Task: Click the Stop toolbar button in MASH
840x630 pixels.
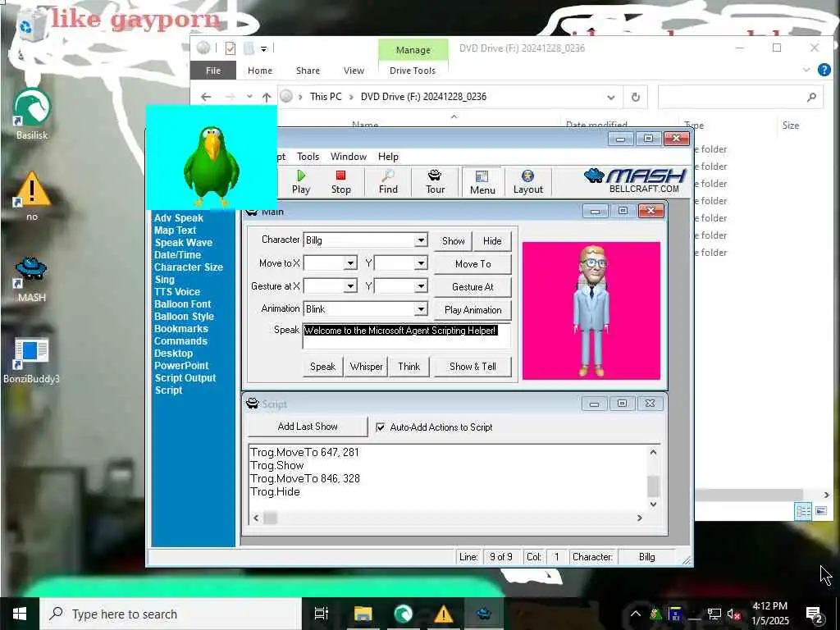Action: coord(340,181)
